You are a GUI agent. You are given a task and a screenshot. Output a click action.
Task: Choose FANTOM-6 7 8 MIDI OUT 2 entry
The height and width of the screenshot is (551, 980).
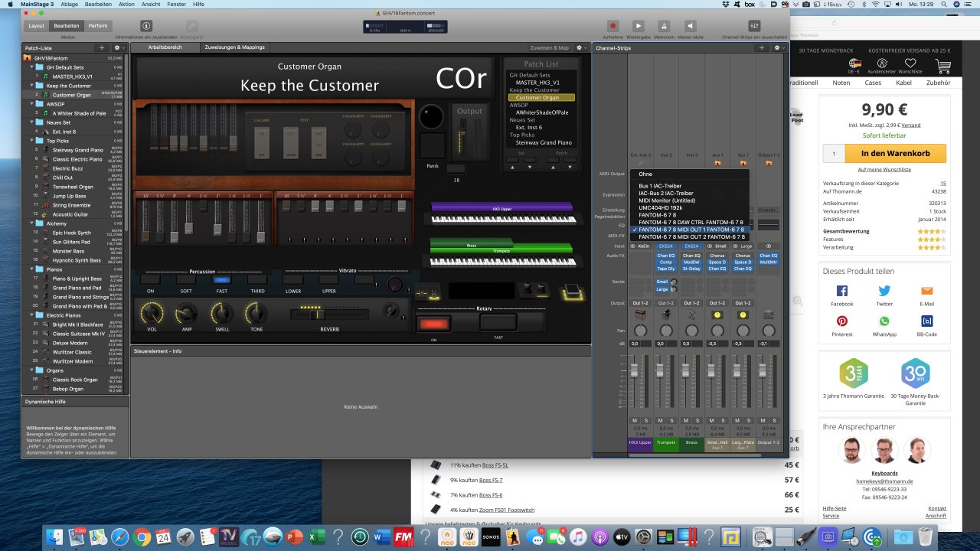690,236
